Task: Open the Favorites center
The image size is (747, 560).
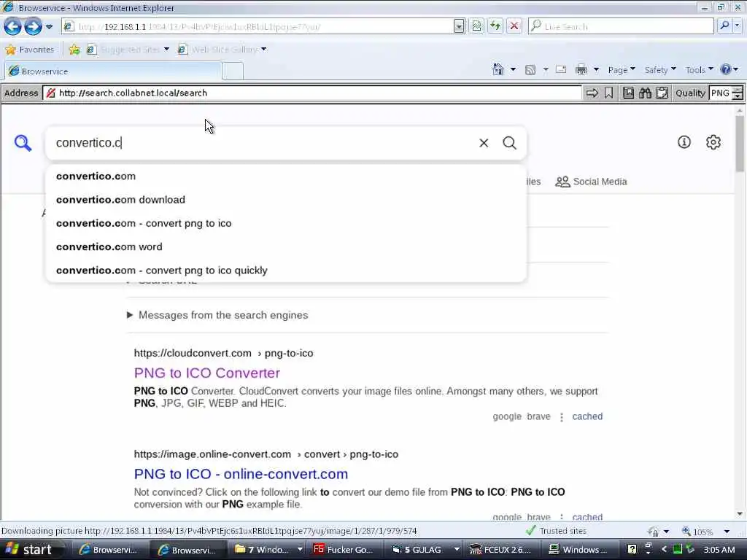Action: 29,50
